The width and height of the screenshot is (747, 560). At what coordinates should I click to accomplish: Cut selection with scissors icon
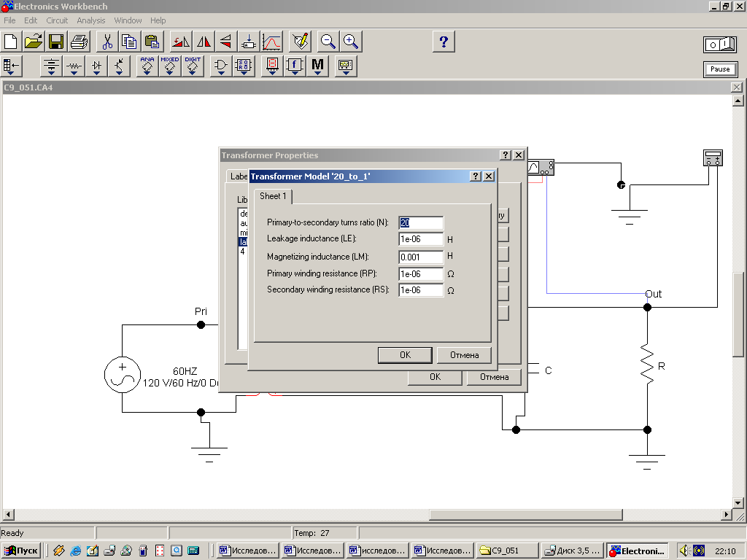[x=107, y=42]
